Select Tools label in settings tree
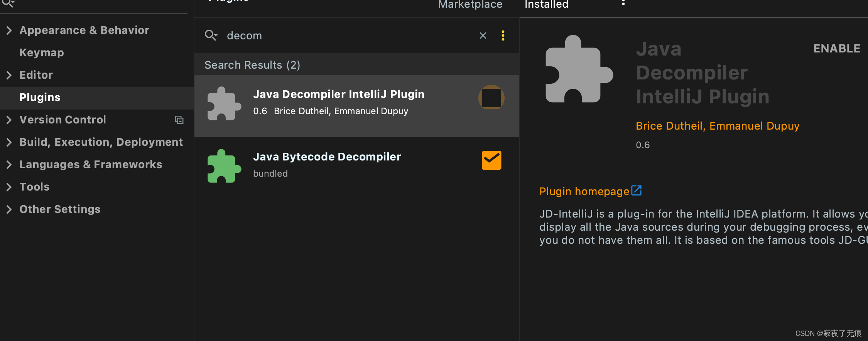The width and height of the screenshot is (868, 341). pyautogui.click(x=34, y=187)
